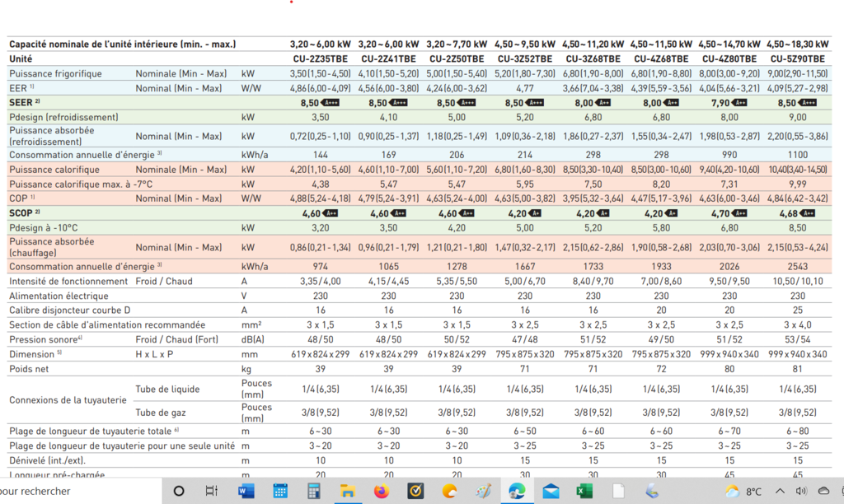Select the CU-2Z35TBE unit header
This screenshot has height=504, width=844.
321,58
